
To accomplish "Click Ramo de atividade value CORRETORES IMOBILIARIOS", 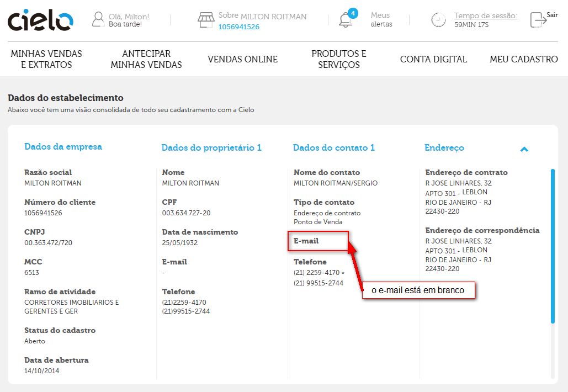I will [x=71, y=306].
